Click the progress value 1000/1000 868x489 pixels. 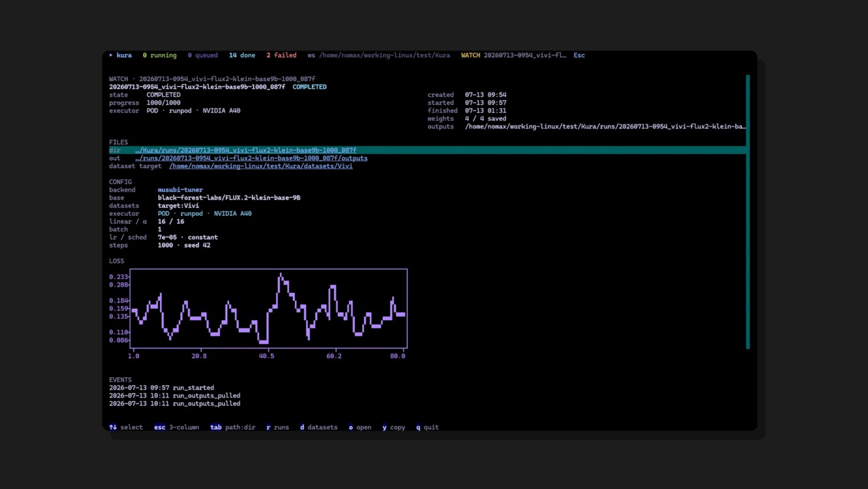[163, 103]
